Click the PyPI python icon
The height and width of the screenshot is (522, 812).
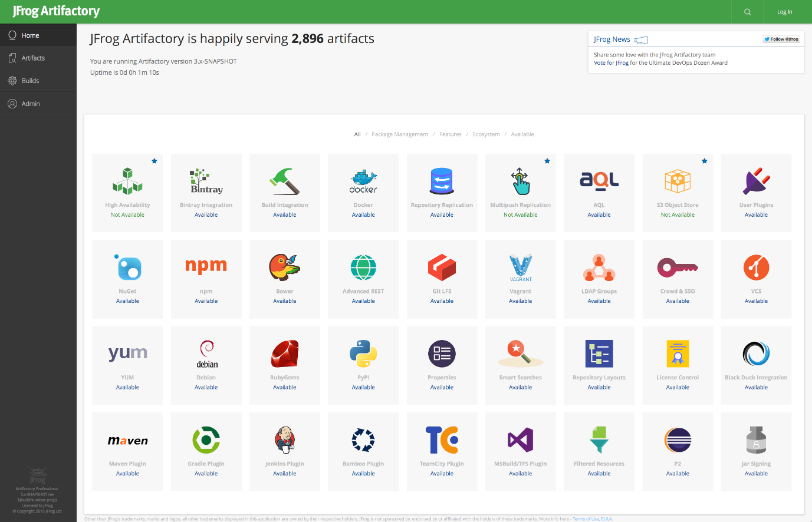[363, 353]
